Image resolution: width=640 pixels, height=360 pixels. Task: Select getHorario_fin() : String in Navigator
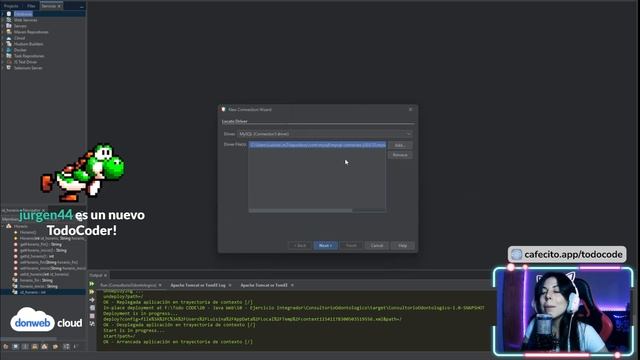tap(40, 244)
